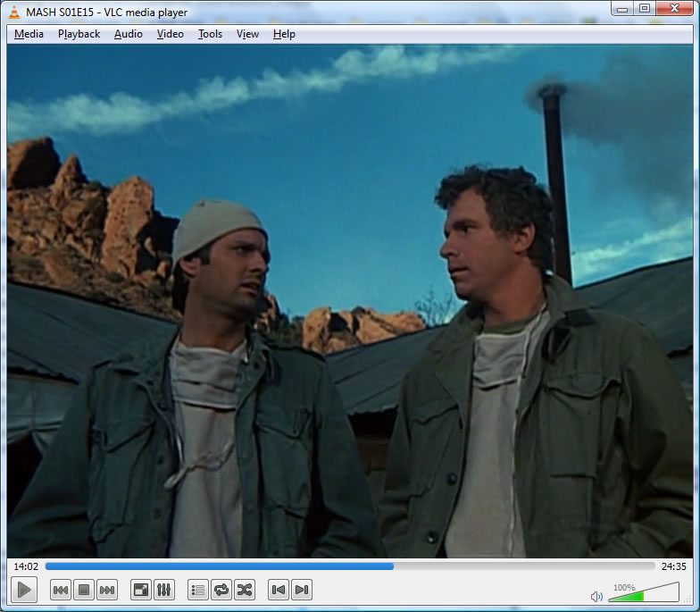Skip to next media track
Image resolution: width=700 pixels, height=612 pixels.
click(x=107, y=590)
